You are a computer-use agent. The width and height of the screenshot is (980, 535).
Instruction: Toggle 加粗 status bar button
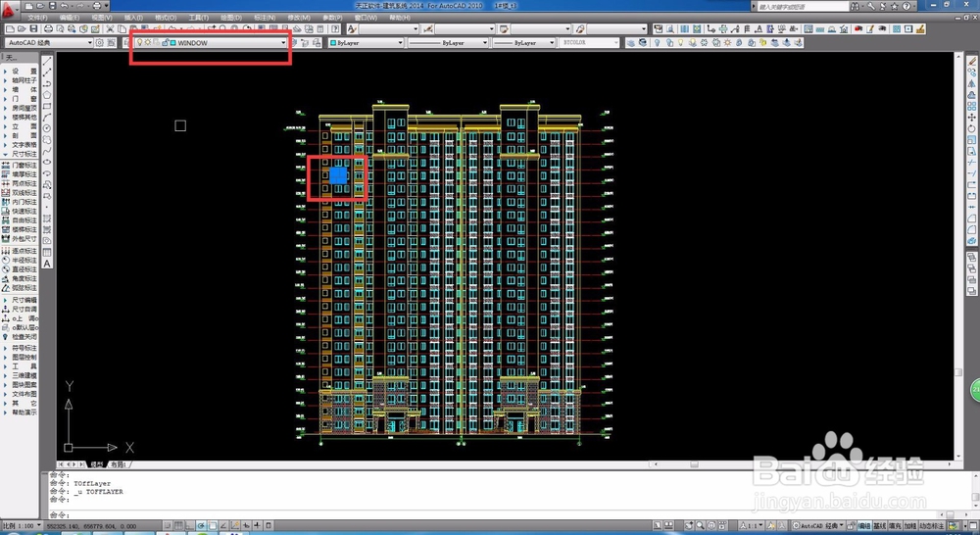tap(910, 525)
